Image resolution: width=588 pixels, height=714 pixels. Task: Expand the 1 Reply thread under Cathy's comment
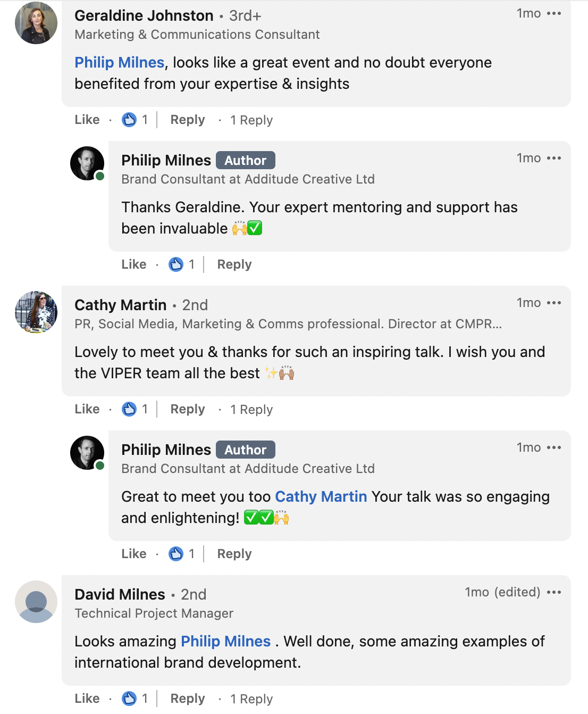[251, 410]
